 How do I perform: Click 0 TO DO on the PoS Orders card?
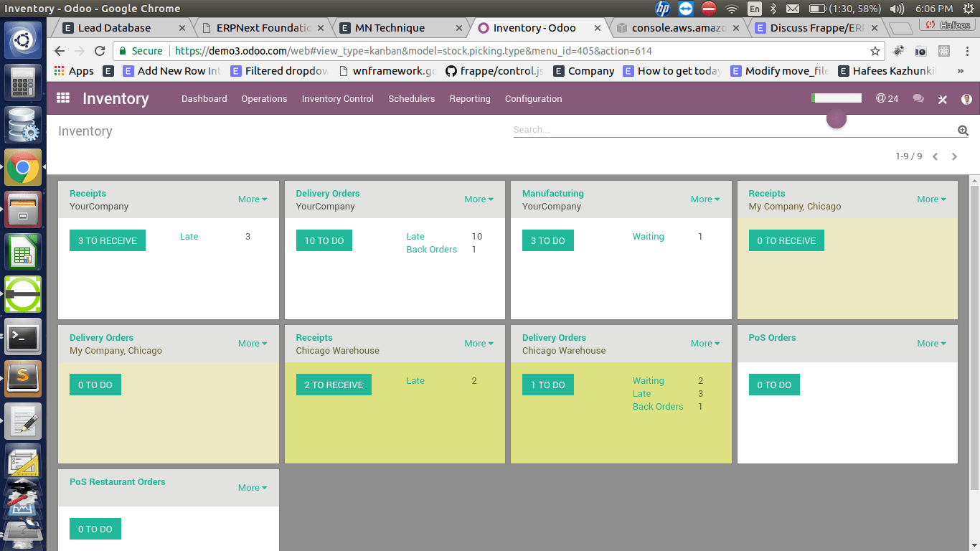click(x=774, y=385)
